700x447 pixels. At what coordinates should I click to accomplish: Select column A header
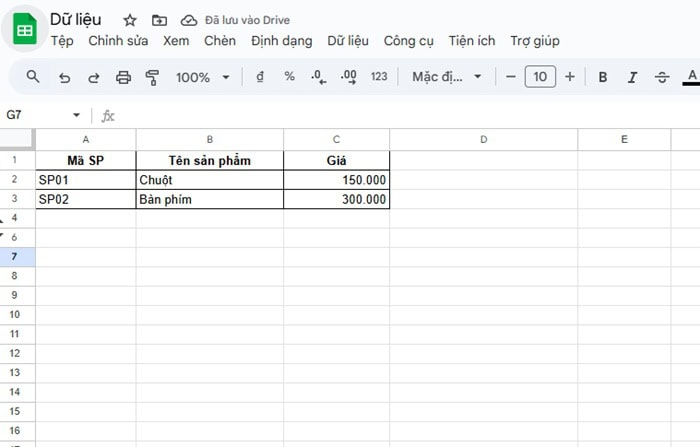click(86, 140)
